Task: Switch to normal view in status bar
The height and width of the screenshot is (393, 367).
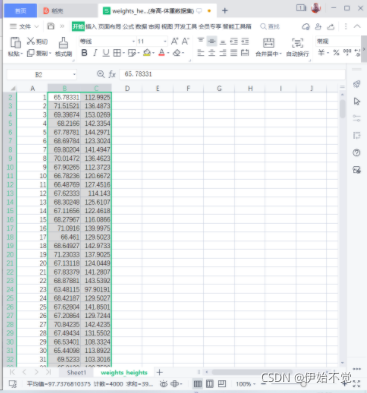Action: pos(198,384)
